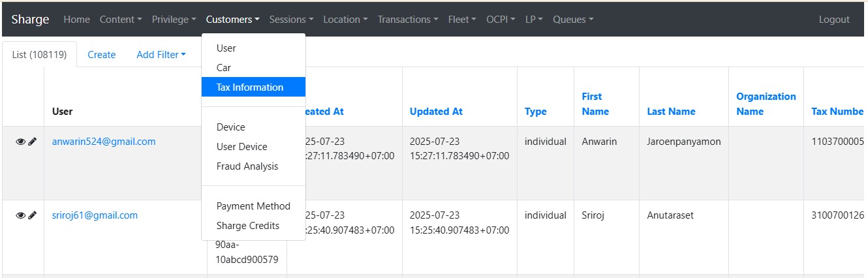Select the List (108119) tab
The width and height of the screenshot is (868, 278).
click(x=39, y=55)
